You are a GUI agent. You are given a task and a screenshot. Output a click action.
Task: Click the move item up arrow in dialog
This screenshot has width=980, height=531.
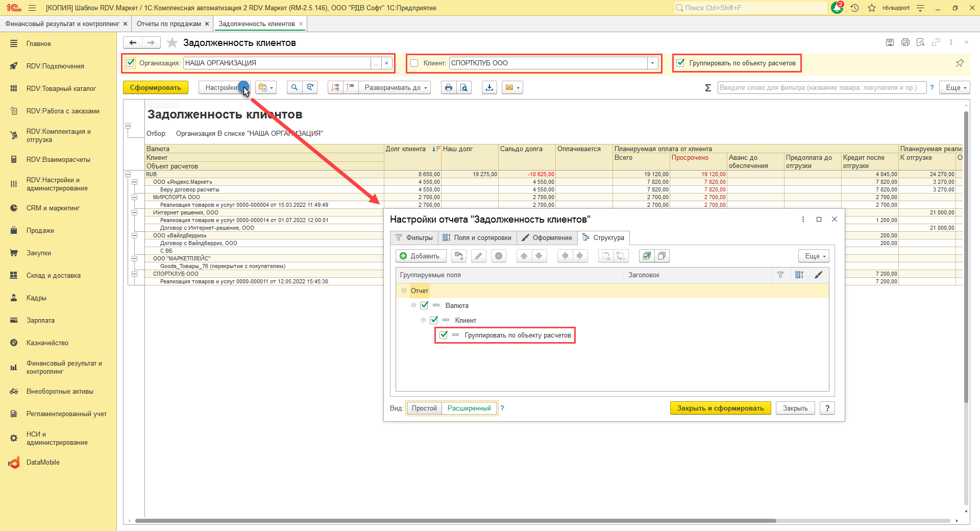click(524, 256)
